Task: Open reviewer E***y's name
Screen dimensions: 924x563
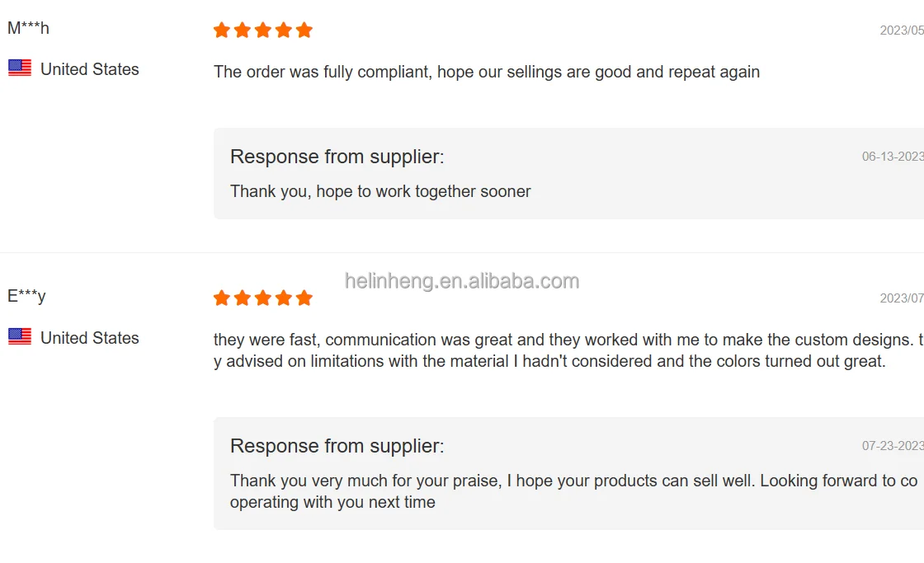Action: [x=26, y=296]
